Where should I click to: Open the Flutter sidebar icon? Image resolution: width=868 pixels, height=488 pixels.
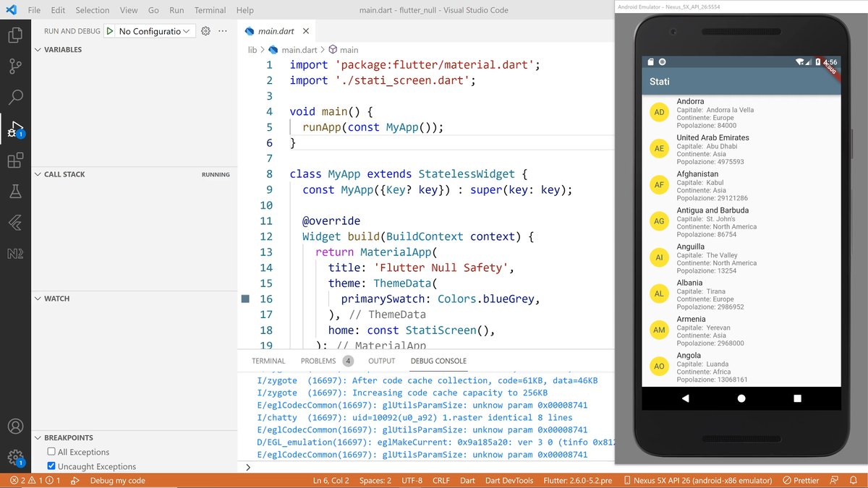pos(14,223)
